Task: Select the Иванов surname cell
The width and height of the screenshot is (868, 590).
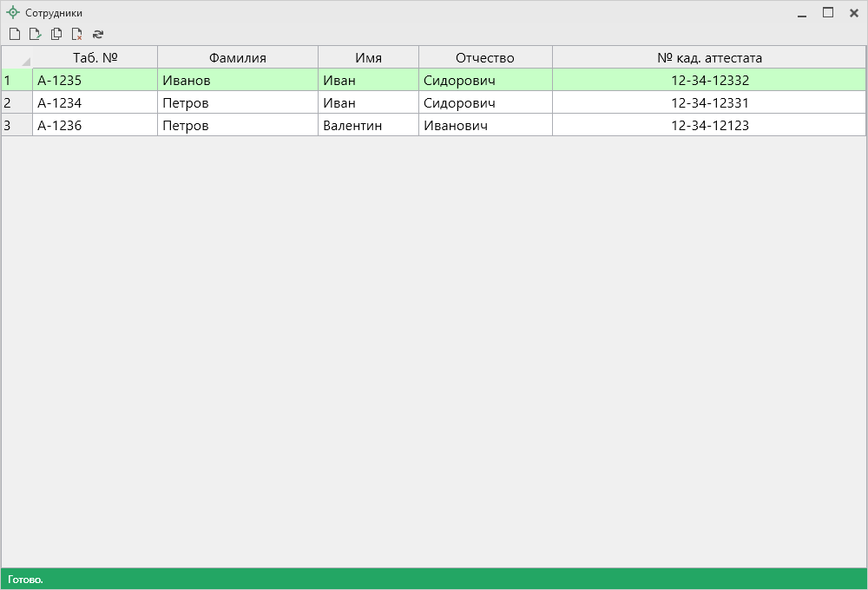Action: (x=237, y=81)
